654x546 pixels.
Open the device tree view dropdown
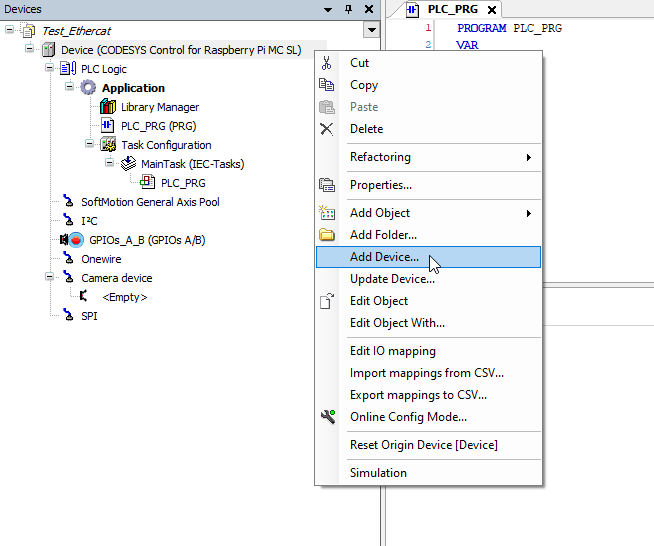click(x=371, y=30)
